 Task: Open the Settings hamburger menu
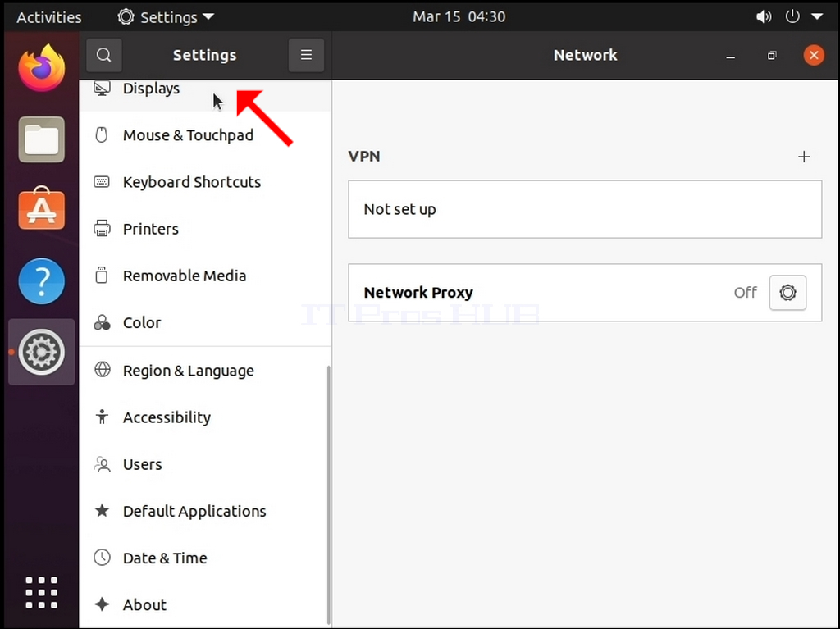(x=306, y=55)
